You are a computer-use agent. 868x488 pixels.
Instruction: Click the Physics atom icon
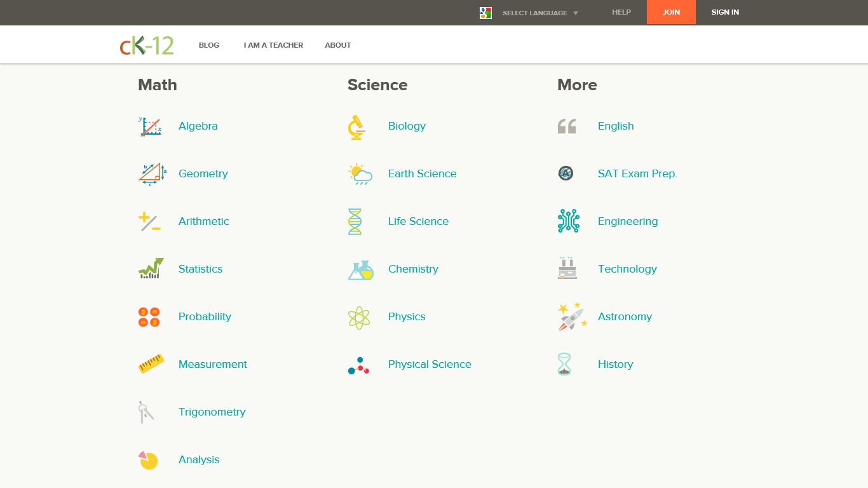tap(359, 317)
